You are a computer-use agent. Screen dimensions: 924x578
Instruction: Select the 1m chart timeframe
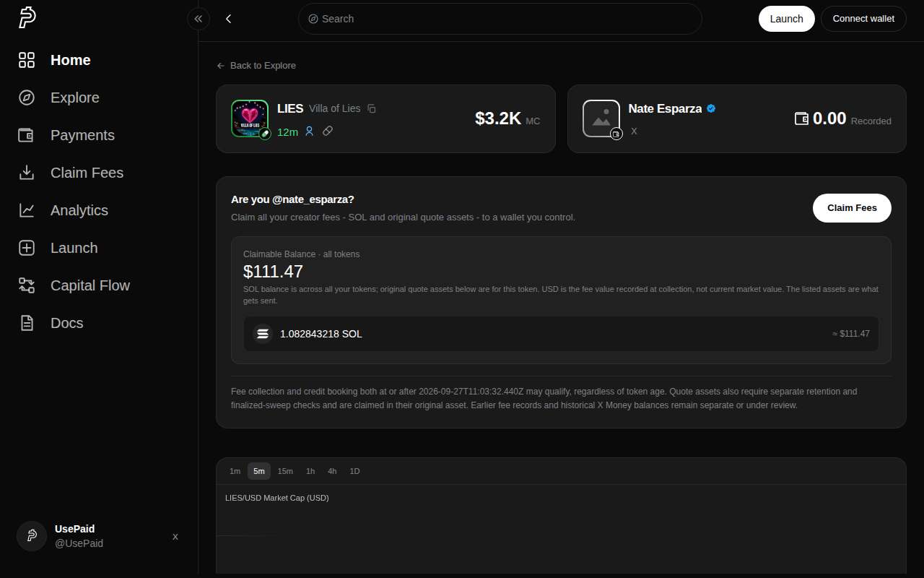click(235, 471)
